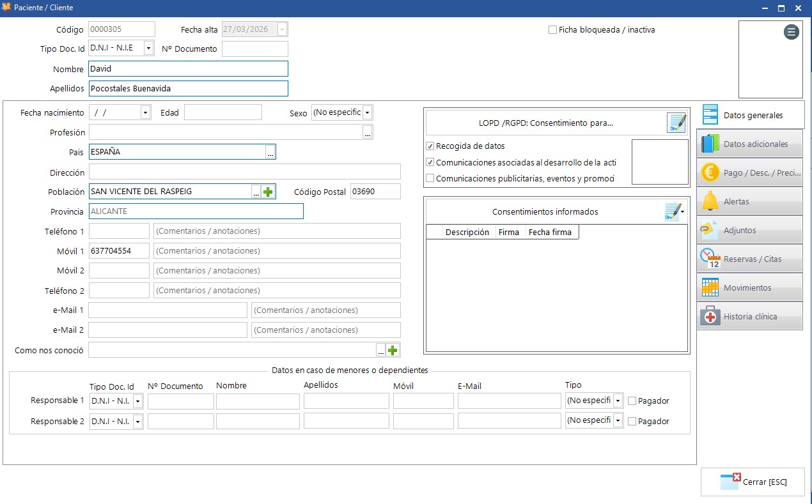The image size is (812, 504).
Task: Focus the e-Mail 1 address field
Action: point(168,310)
